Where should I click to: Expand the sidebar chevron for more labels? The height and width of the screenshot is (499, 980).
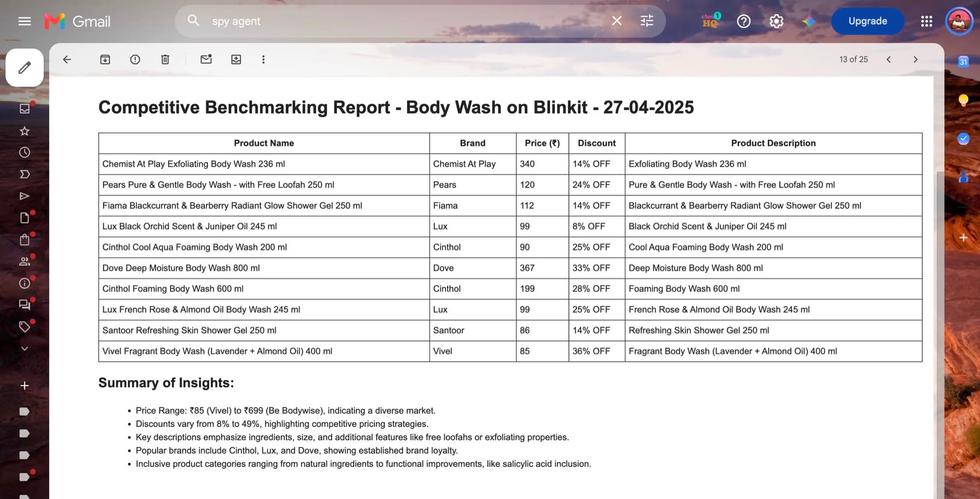pos(24,349)
